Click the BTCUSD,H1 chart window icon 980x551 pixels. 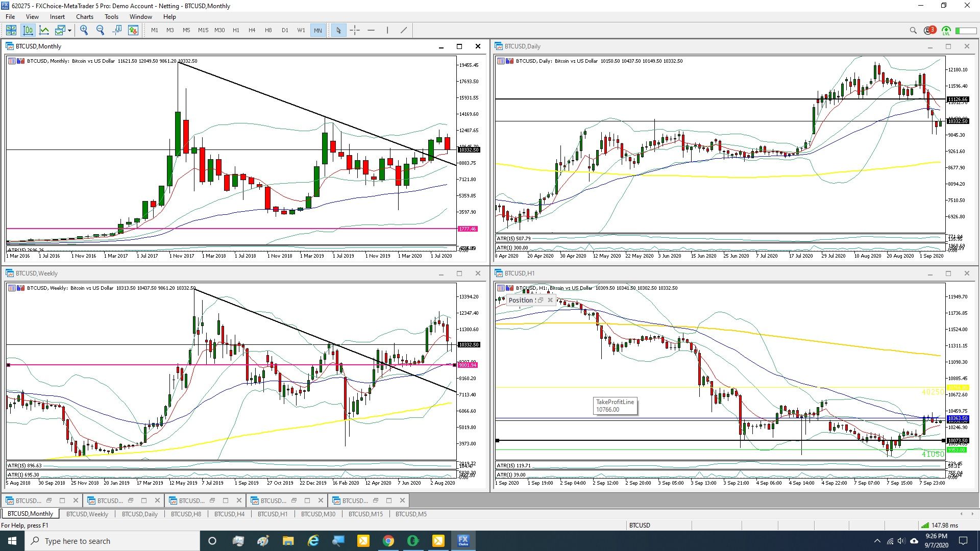point(499,273)
